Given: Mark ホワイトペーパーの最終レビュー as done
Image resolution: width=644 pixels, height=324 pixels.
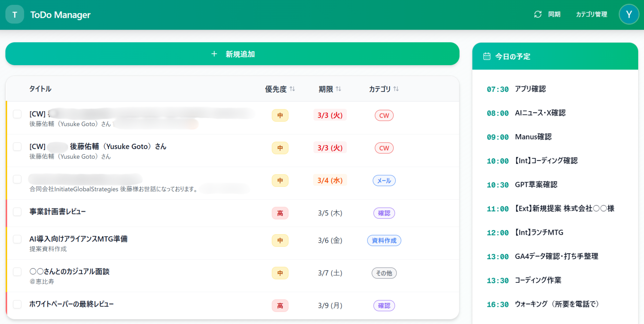Looking at the screenshot, I should (x=17, y=304).
